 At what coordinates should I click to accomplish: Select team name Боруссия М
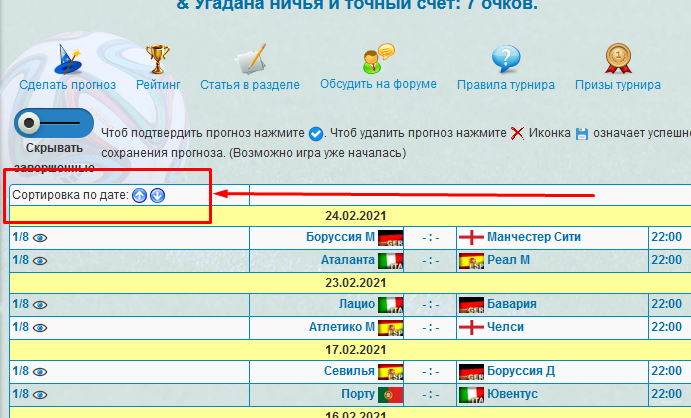[x=340, y=237]
